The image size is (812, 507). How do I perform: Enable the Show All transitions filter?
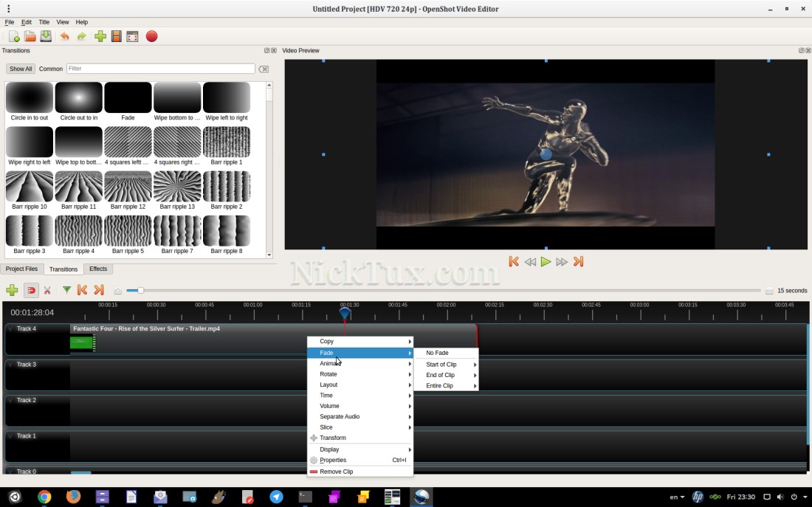point(21,69)
